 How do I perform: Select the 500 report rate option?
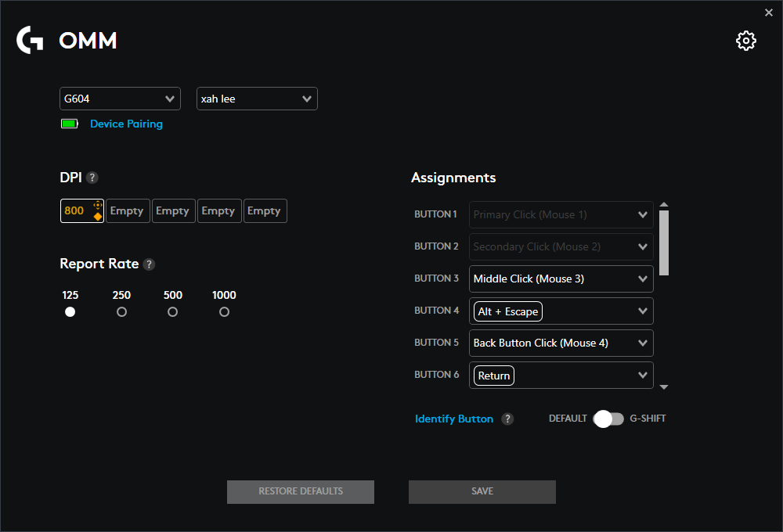(172, 312)
